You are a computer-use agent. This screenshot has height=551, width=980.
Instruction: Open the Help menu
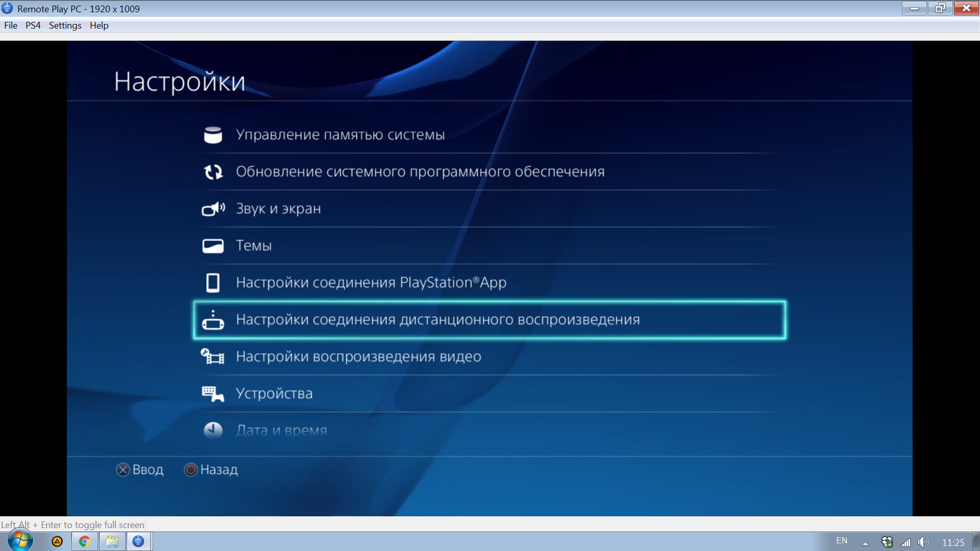pyautogui.click(x=99, y=26)
